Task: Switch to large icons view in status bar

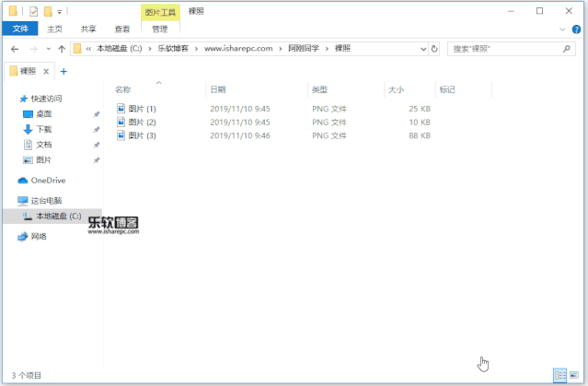Action: pyautogui.click(x=574, y=375)
